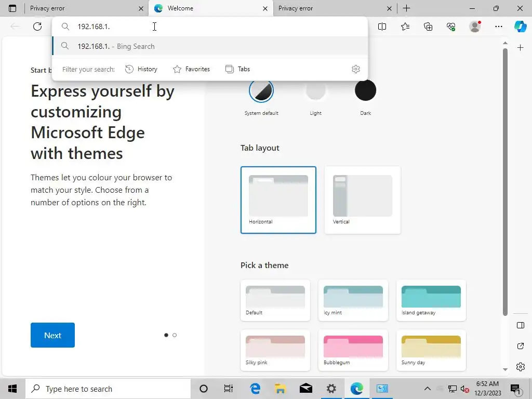Viewport: 532px width, 399px height.
Task: Select Light appearance mode
Action: [x=315, y=90]
